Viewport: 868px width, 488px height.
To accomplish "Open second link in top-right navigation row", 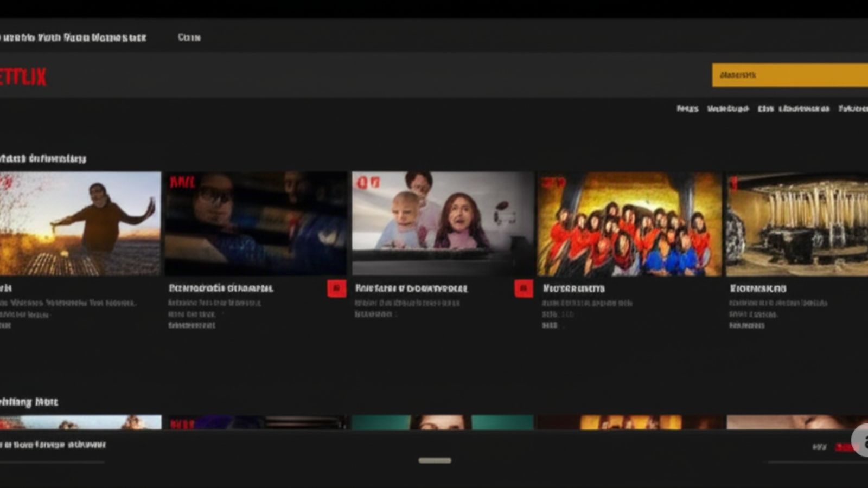I will coord(727,109).
